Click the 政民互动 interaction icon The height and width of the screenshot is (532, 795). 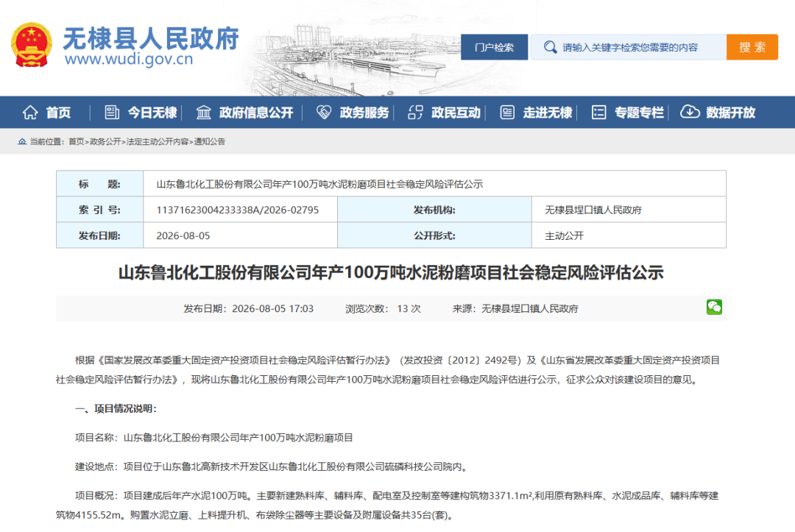[x=415, y=113]
